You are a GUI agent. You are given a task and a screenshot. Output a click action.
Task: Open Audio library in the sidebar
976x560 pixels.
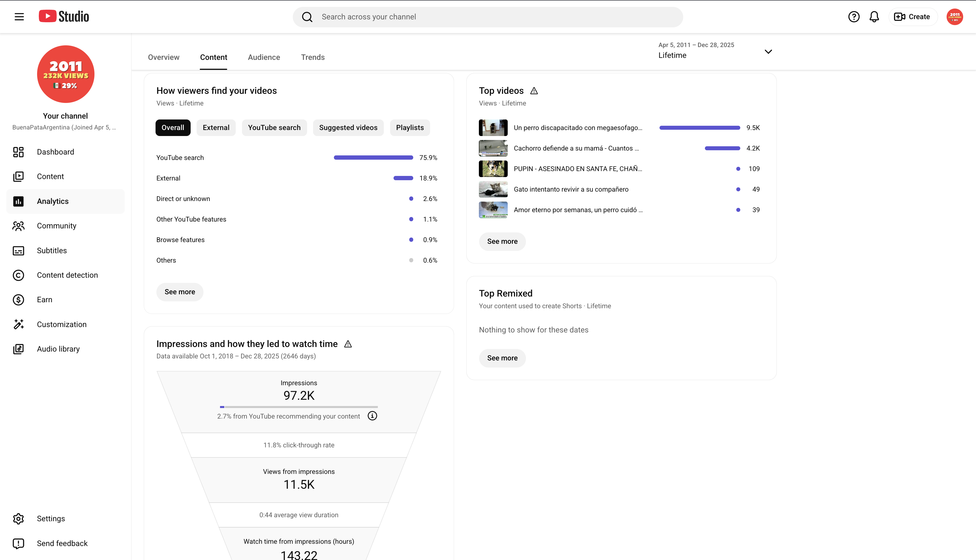point(65,349)
